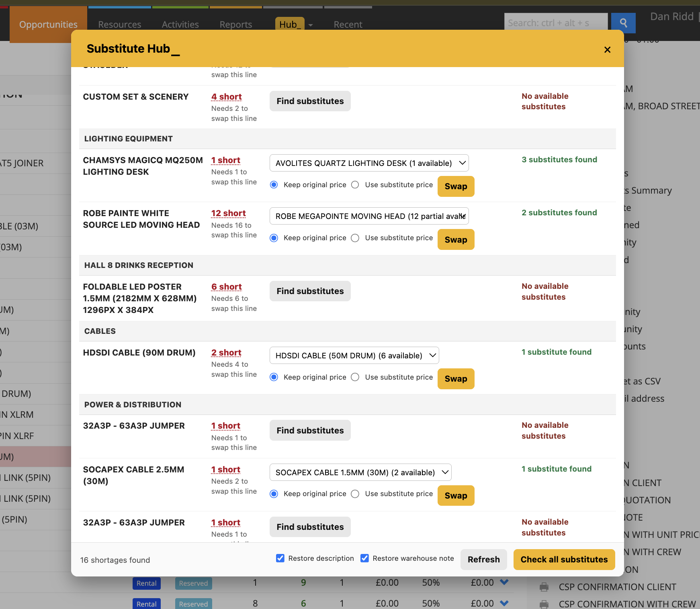The image size is (700, 609).
Task: Click the '4 short' link for CUSTOM SET
Action: [x=227, y=97]
